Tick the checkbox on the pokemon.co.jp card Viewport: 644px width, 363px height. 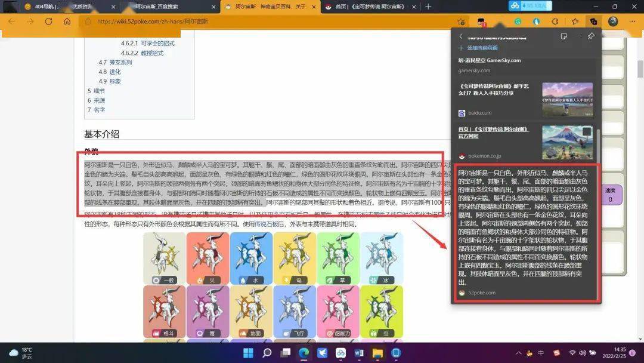pyautogui.click(x=587, y=131)
